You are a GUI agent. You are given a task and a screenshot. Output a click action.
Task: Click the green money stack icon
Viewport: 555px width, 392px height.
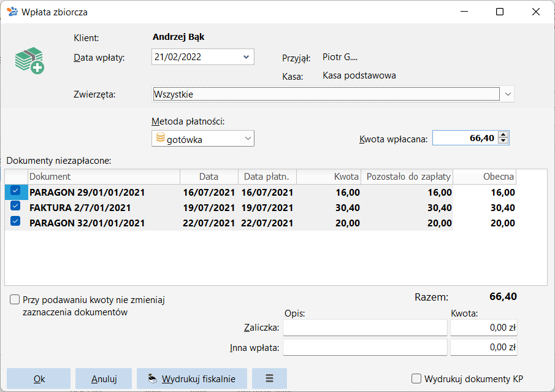[x=29, y=61]
